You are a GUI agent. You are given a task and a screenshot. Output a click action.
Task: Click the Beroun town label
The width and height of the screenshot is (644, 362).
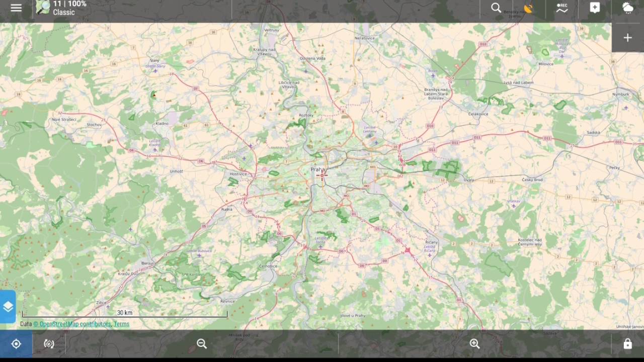(148, 263)
